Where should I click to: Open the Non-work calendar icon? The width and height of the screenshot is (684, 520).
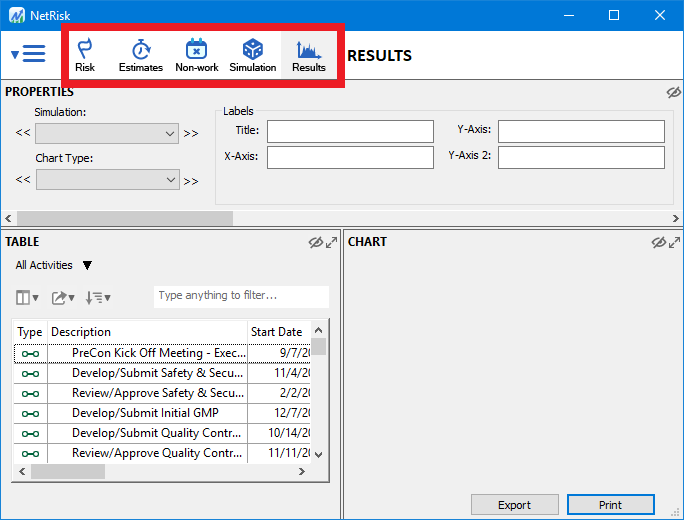197,55
